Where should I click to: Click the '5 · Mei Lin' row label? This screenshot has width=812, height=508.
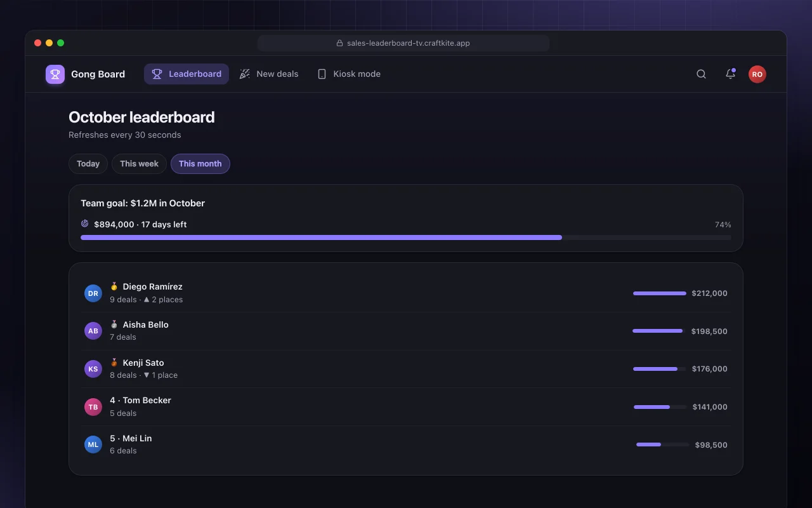coord(131,438)
